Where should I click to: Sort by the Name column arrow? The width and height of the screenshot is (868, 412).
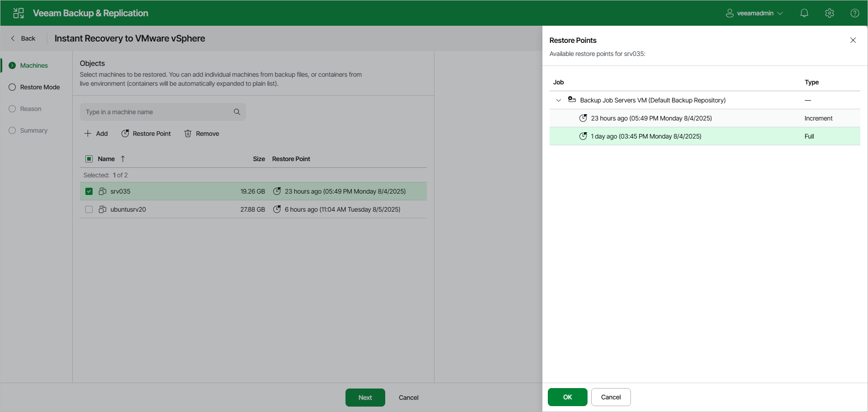(x=123, y=159)
